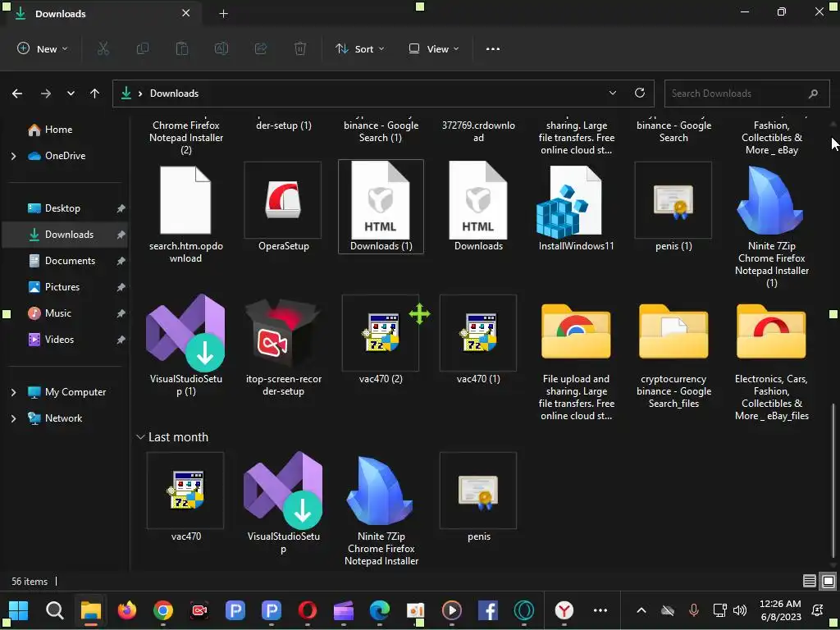Screen dimensions: 840x630
Task: Switch to large thumbnails view layout
Action: (x=829, y=581)
